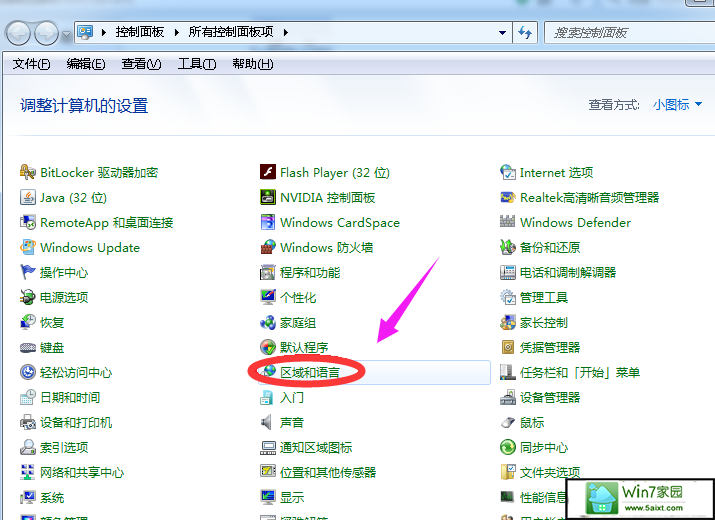Open the 电话和调制解调器 link
Screen dimensions: 715x520
click(568, 272)
